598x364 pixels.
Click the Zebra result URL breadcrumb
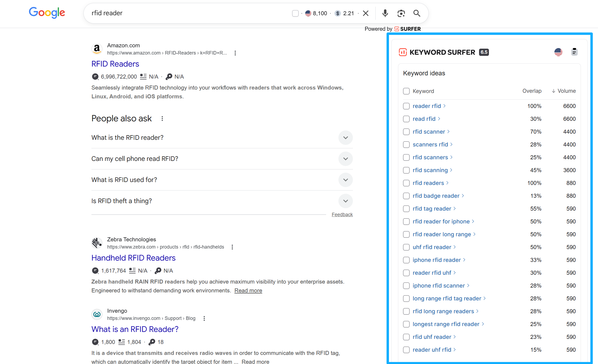pos(165,247)
